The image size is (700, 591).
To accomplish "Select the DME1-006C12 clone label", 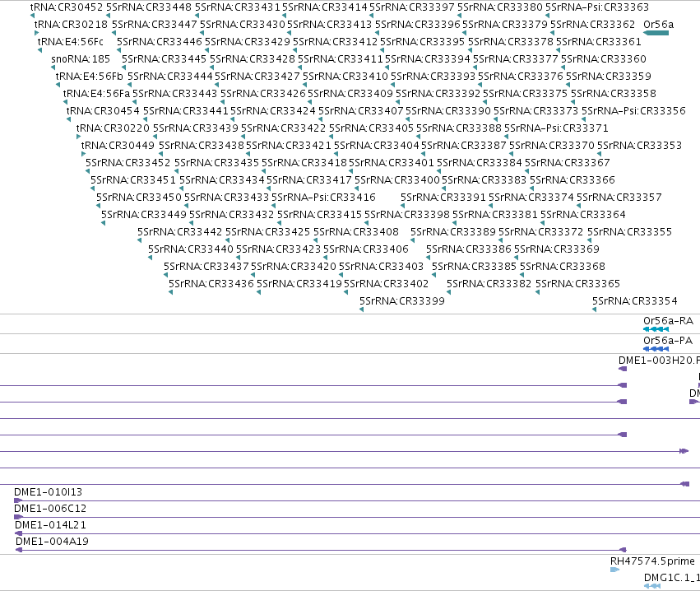I will click(50, 509).
